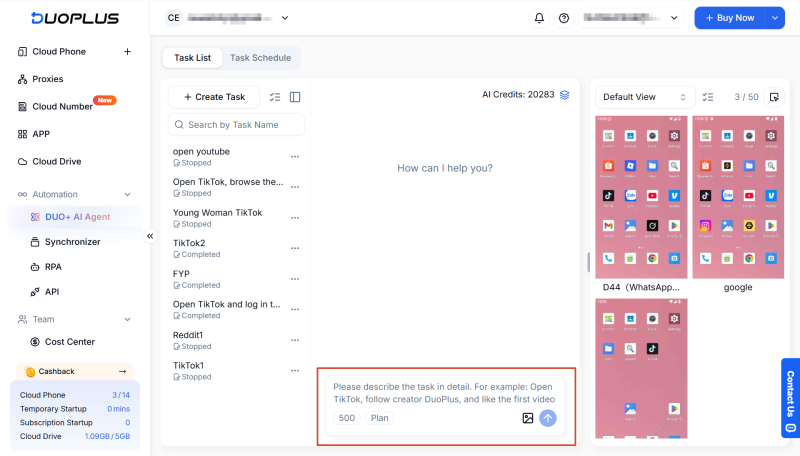The height and width of the screenshot is (456, 800).
Task: Open more options for open youtube task
Action: click(295, 157)
